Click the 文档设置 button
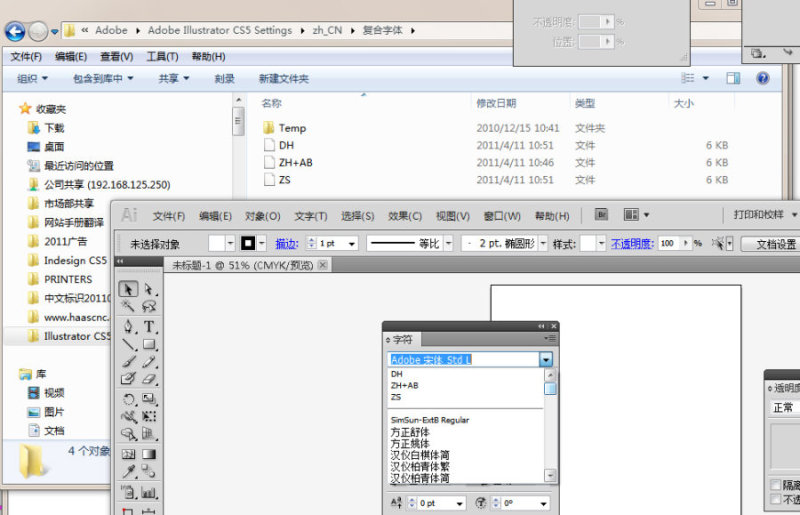This screenshot has height=515, width=800. [774, 244]
